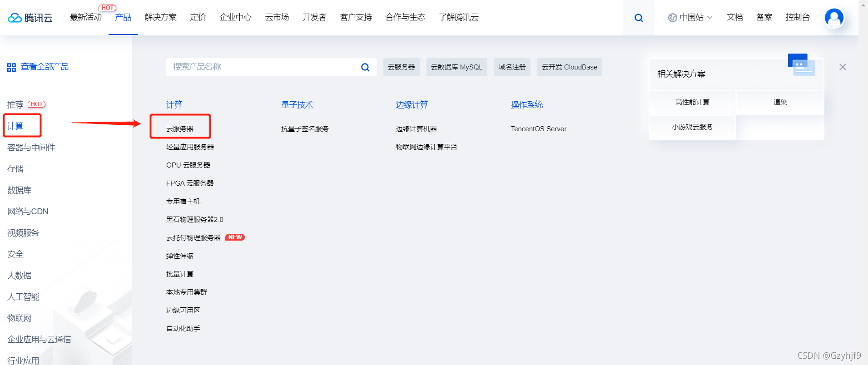Select the 产品 menu tab
Viewport: 868px width, 365px height.
[123, 17]
